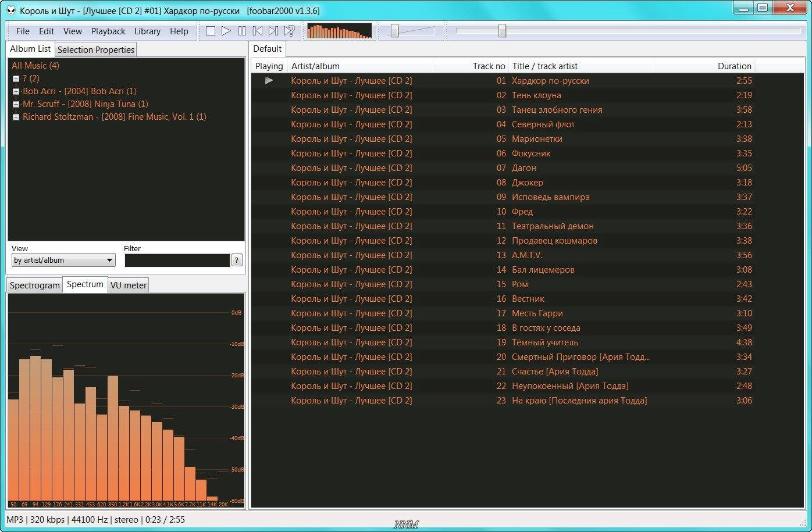The height and width of the screenshot is (532, 812).
Task: Open the View 'by artist/album' dropdown
Action: (63, 260)
